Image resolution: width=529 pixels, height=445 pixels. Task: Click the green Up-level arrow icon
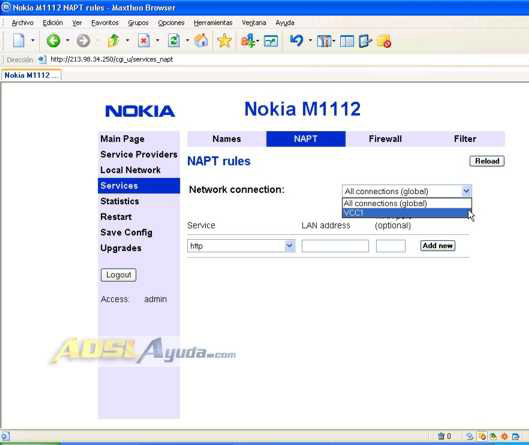[x=113, y=40]
